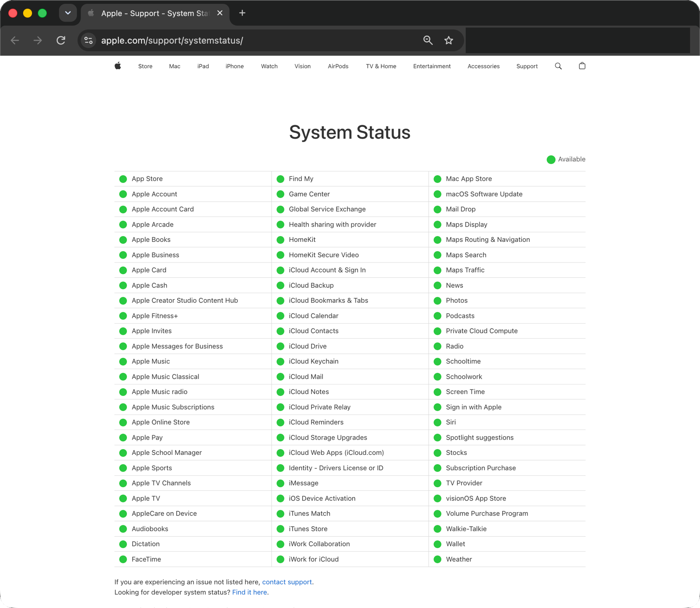Open the iPad menu
This screenshot has width=700, height=608.
point(203,66)
